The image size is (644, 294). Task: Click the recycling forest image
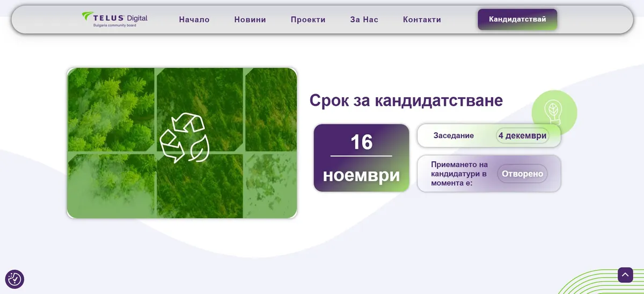click(x=182, y=143)
